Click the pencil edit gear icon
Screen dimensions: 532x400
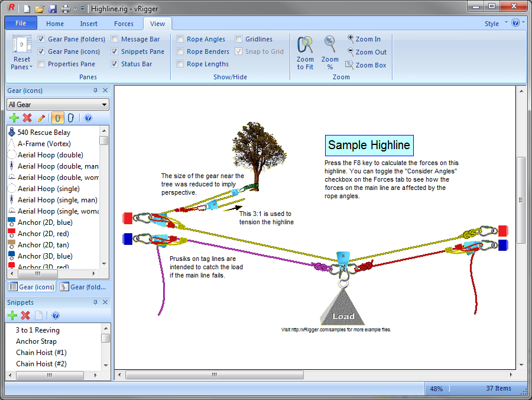click(41, 118)
